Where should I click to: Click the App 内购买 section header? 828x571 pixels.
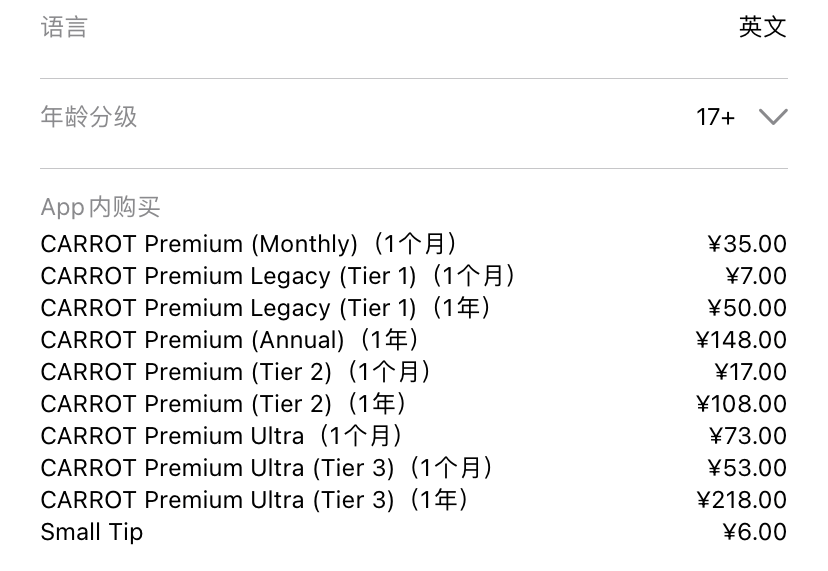pos(100,207)
